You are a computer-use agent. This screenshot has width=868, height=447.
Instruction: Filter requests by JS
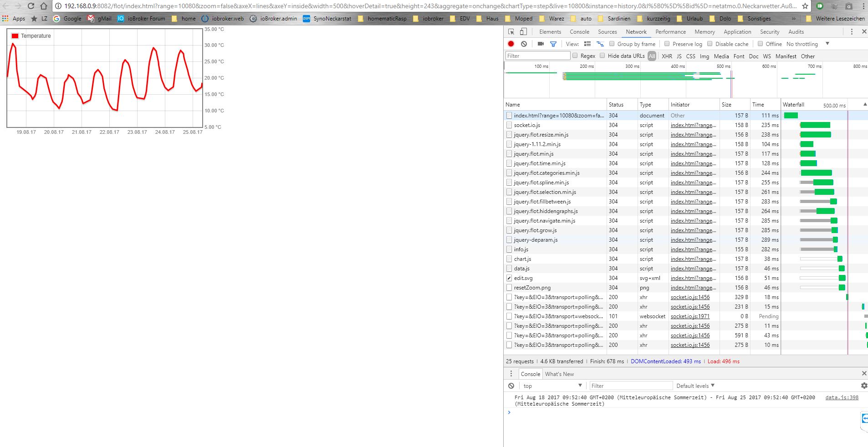pos(679,56)
